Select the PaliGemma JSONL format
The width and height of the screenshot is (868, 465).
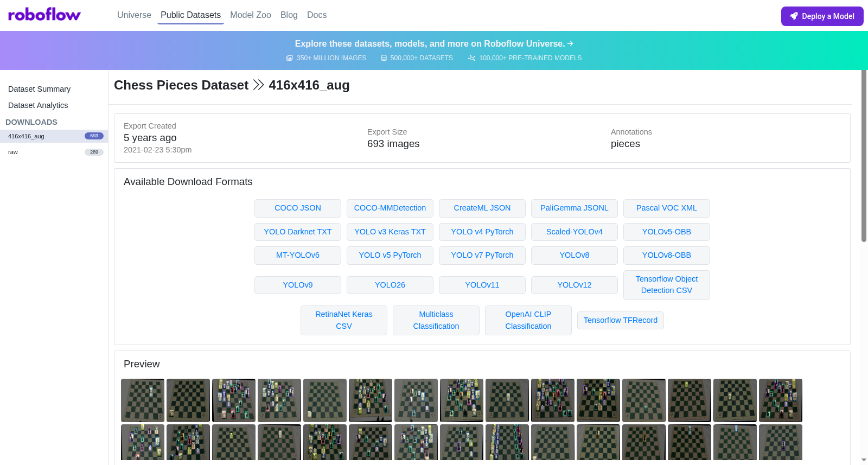tap(575, 208)
